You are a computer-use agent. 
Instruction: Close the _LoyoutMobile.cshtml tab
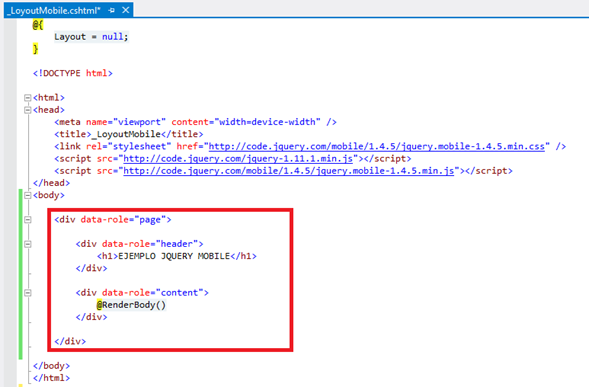coord(126,10)
